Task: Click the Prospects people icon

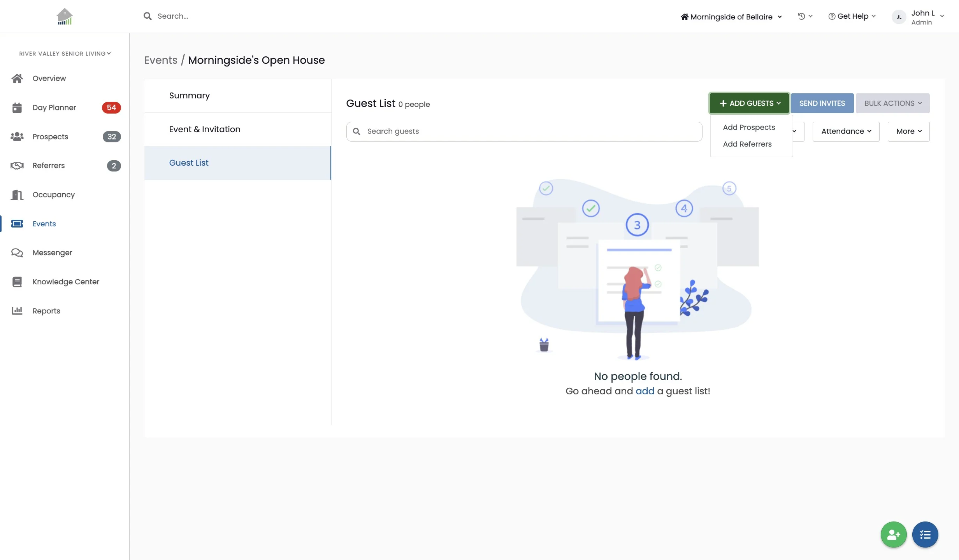Action: (17, 137)
